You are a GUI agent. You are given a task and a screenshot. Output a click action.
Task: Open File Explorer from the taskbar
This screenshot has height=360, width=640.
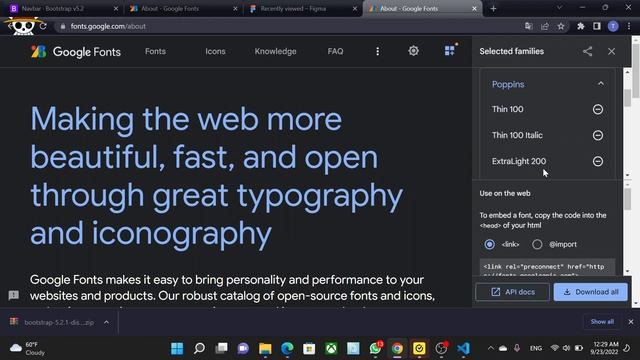pos(265,349)
